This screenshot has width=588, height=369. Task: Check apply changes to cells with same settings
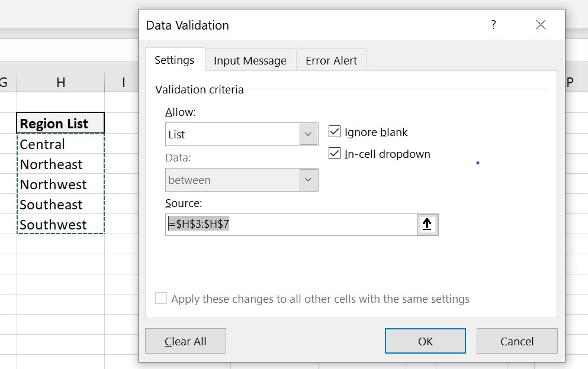click(160, 299)
